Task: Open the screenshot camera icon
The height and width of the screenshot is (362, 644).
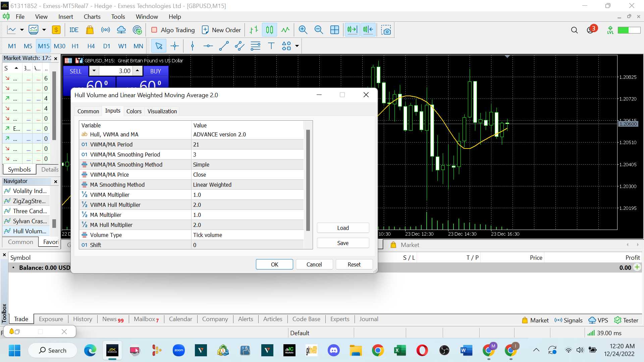Action: pos(386,30)
